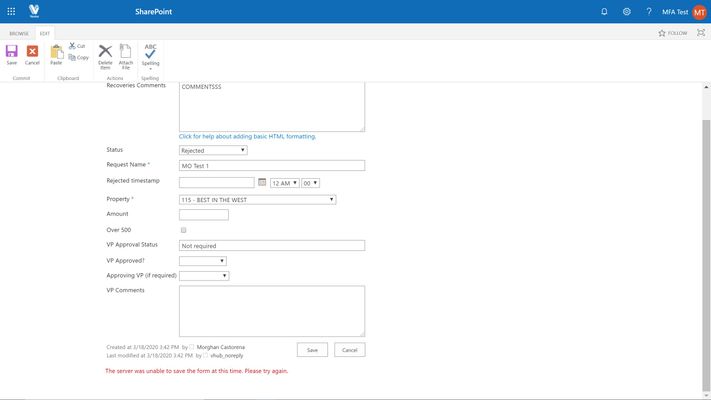Click the Recoveries Comments label
This screenshot has height=400, width=711.
point(136,85)
